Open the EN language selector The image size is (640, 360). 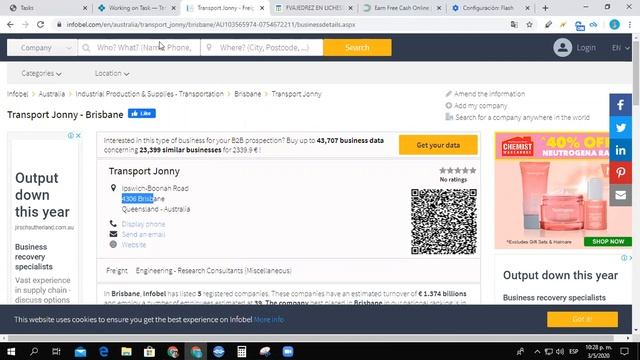point(620,48)
